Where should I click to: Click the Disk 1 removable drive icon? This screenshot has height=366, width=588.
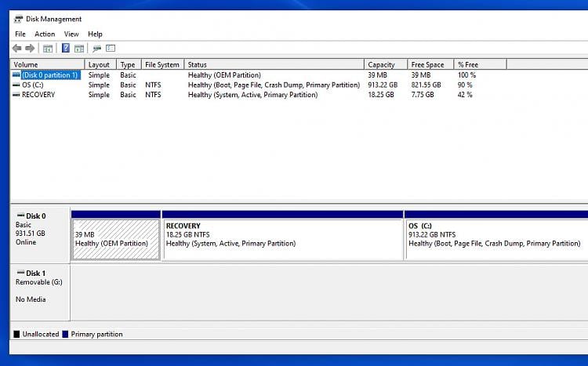[20, 273]
